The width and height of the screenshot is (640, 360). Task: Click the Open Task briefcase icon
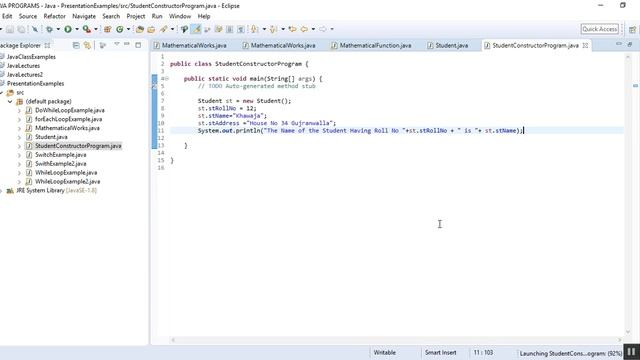151,29
